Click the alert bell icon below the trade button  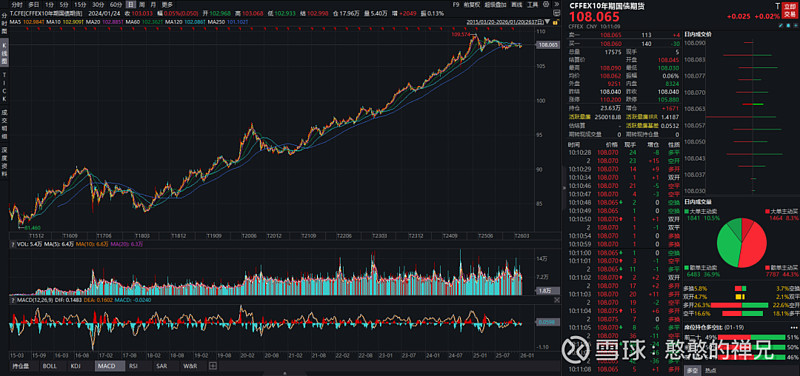pos(788,26)
